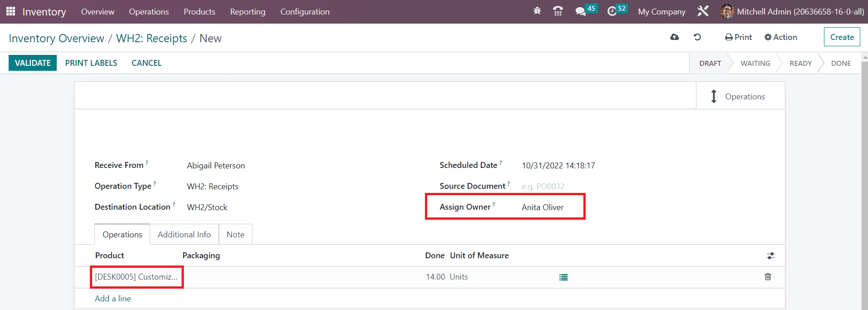Click the discard changes undo icon
Viewport: 868px width, 310px height.
[697, 37]
